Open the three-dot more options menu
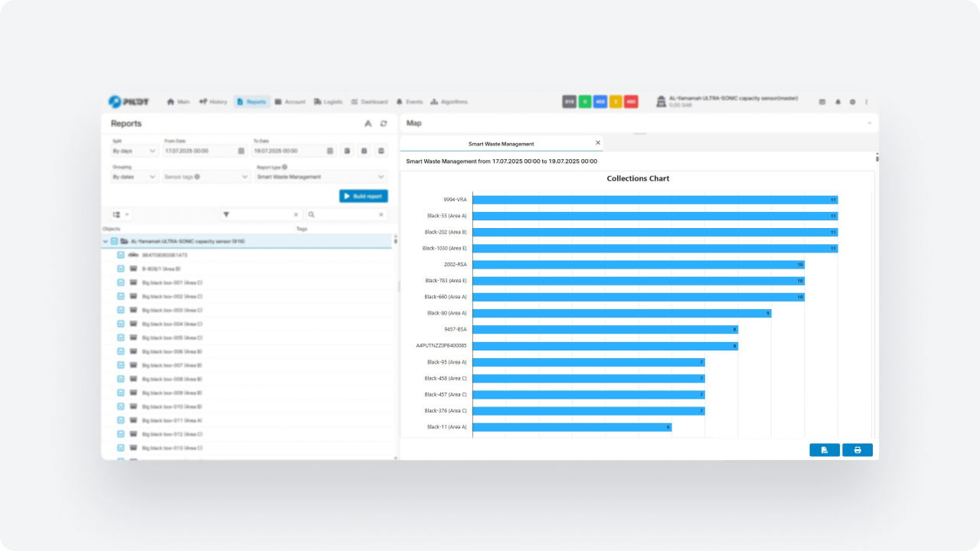The height and width of the screenshot is (551, 980). click(867, 102)
